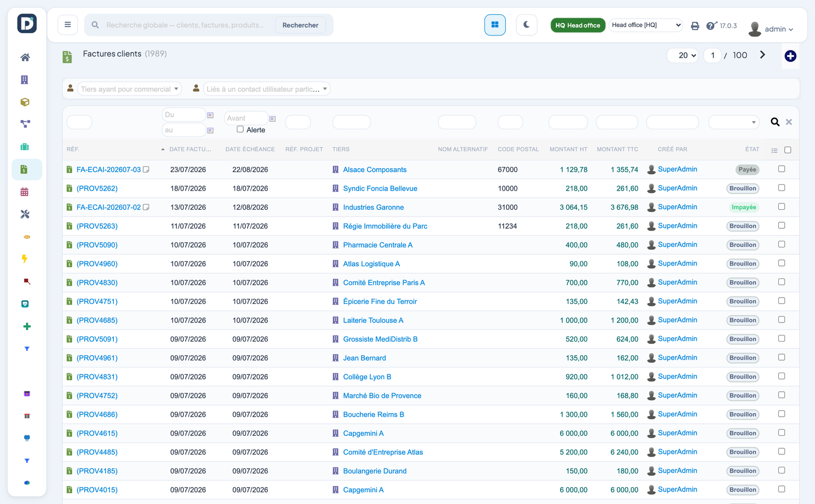Open calendar picker next to Avant field
Viewport: 815px width, 504px height.
click(x=272, y=118)
